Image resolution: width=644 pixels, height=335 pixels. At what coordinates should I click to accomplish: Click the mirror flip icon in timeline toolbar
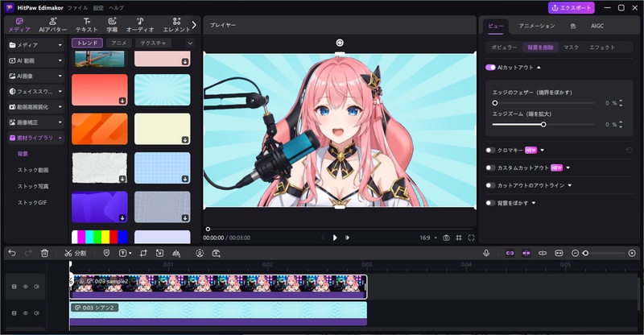point(176,253)
